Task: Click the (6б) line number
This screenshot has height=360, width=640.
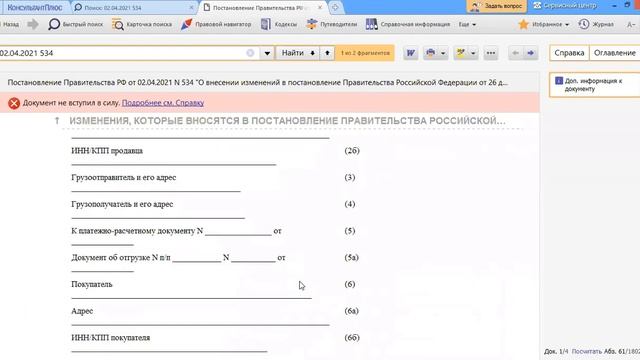Action: point(352,338)
